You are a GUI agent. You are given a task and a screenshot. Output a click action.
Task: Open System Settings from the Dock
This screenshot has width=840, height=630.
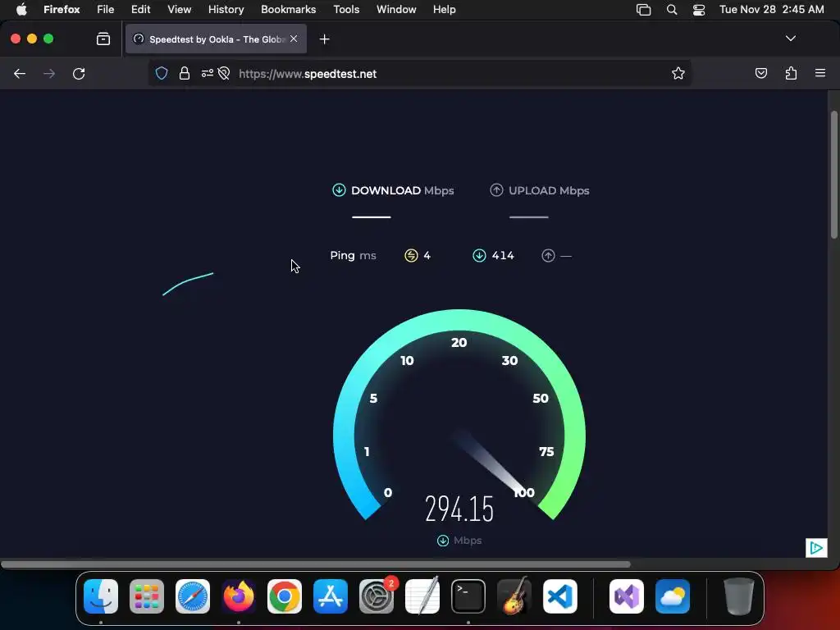pos(376,596)
